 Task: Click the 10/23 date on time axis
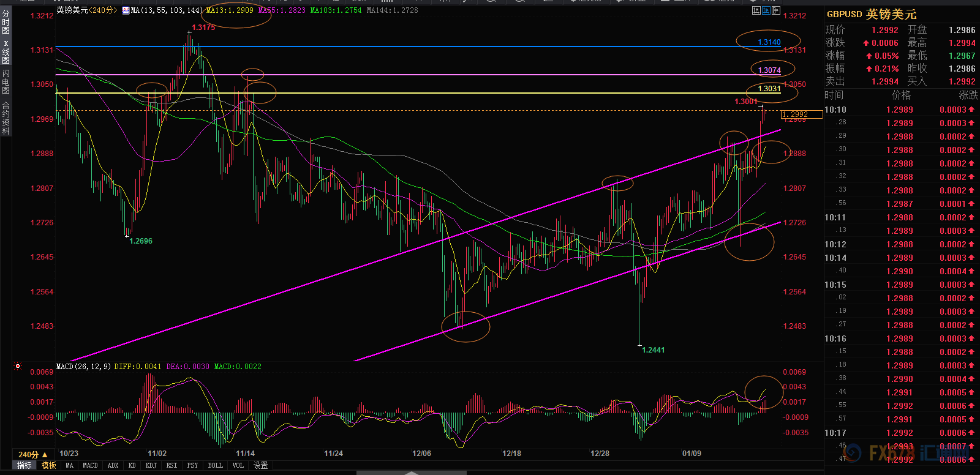pos(69,454)
